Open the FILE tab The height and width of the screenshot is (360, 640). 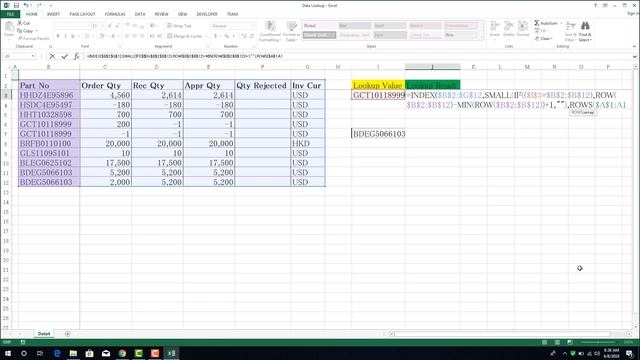10,14
